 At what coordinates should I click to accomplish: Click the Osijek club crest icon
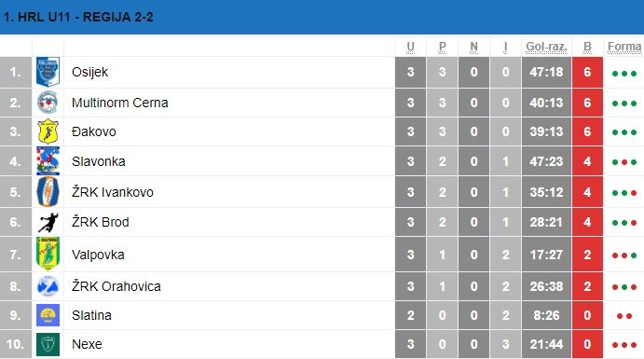pyautogui.click(x=48, y=72)
